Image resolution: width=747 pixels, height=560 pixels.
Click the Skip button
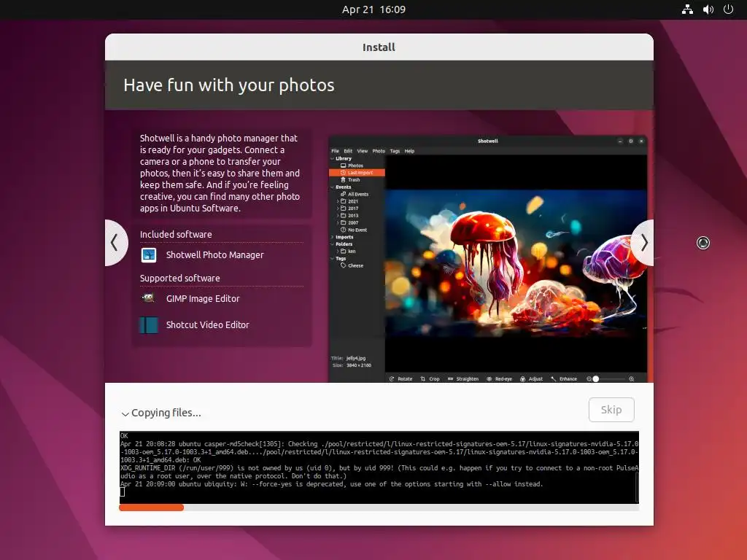click(x=611, y=410)
